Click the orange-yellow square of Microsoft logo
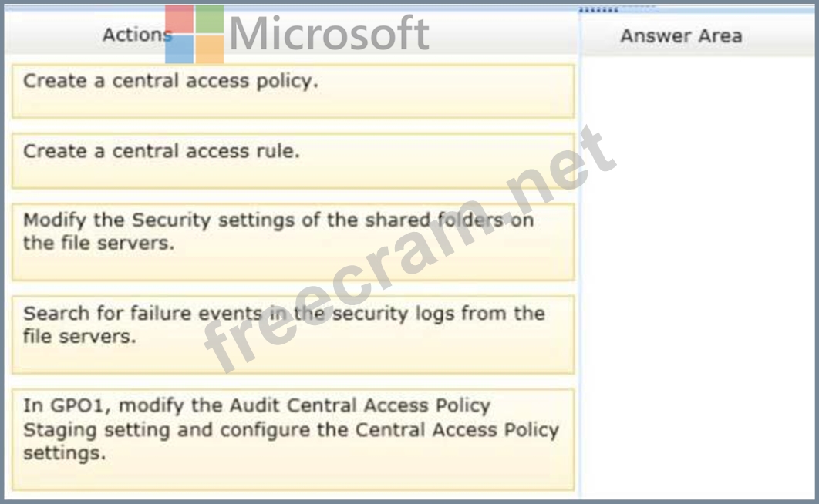The height and width of the screenshot is (504, 819). [x=210, y=49]
